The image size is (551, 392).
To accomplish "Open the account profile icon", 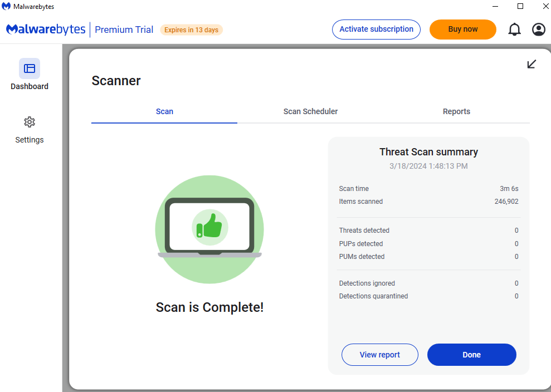I will click(539, 30).
